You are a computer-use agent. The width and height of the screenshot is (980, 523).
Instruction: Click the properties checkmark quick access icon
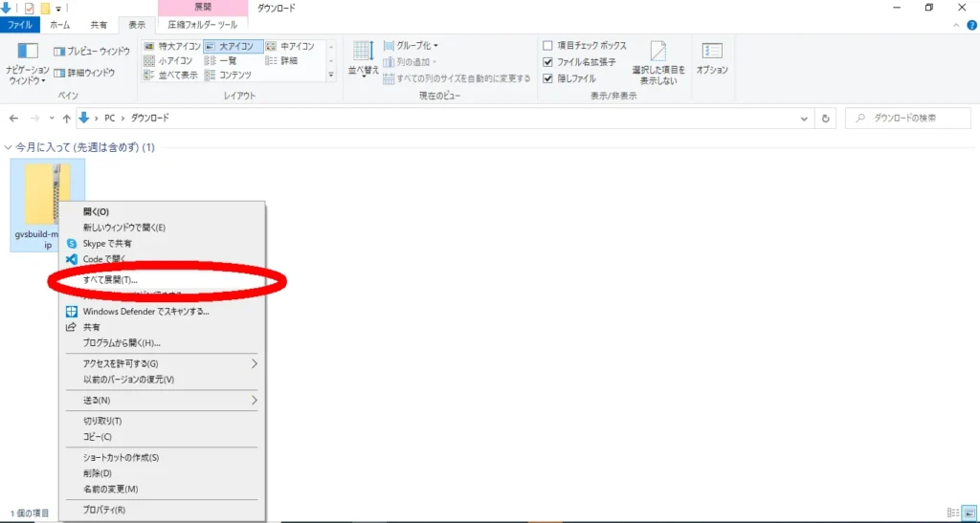[x=29, y=9]
